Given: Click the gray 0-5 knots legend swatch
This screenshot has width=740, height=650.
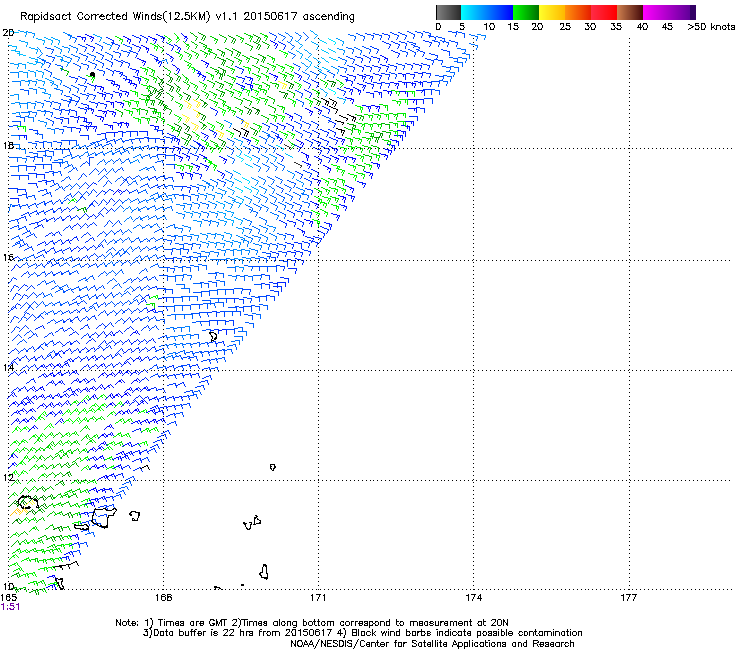Looking at the screenshot, I should coord(448,12).
